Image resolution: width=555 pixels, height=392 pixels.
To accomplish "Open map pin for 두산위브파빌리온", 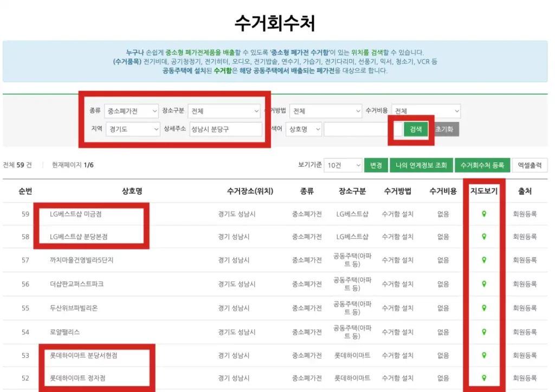I will [x=484, y=308].
